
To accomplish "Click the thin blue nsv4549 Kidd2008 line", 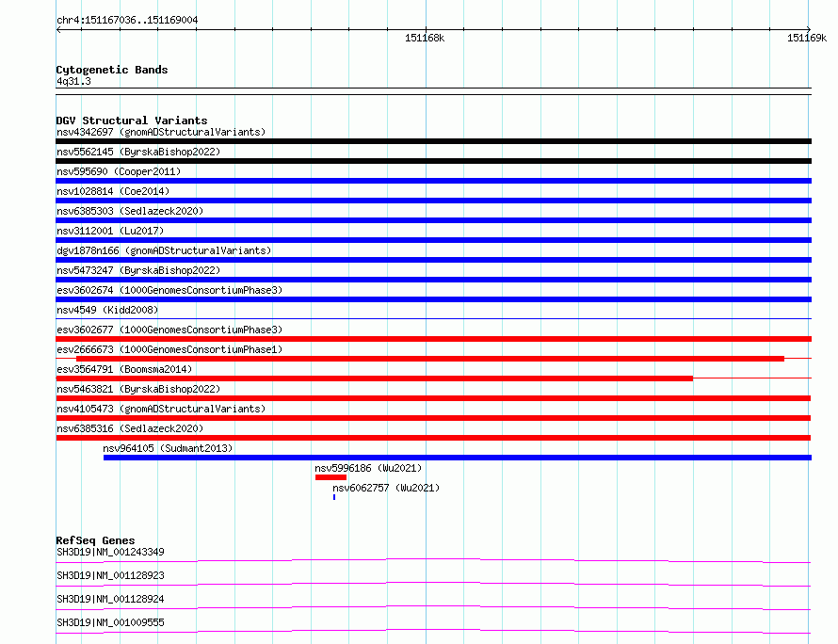I will click(x=433, y=318).
